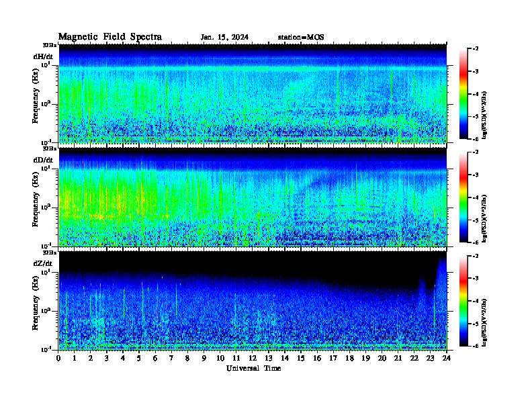Screen dimensions: 532x411
Task: Click the '32Hz' label atop the dH/dt panel
Action: click(50, 45)
